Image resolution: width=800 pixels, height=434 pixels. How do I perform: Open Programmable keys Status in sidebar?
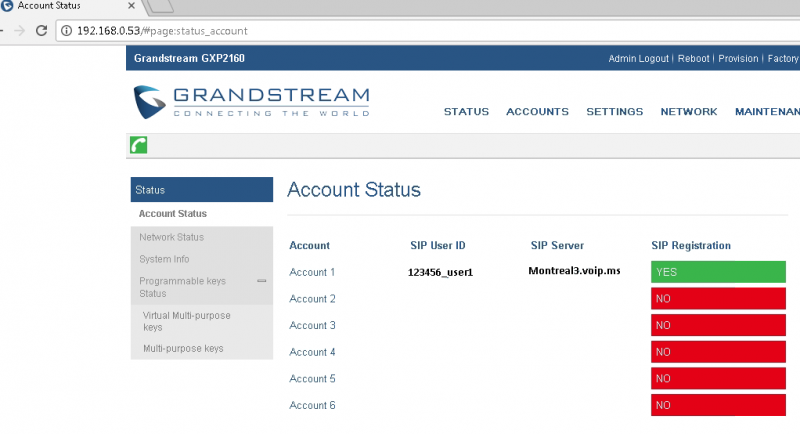(182, 287)
